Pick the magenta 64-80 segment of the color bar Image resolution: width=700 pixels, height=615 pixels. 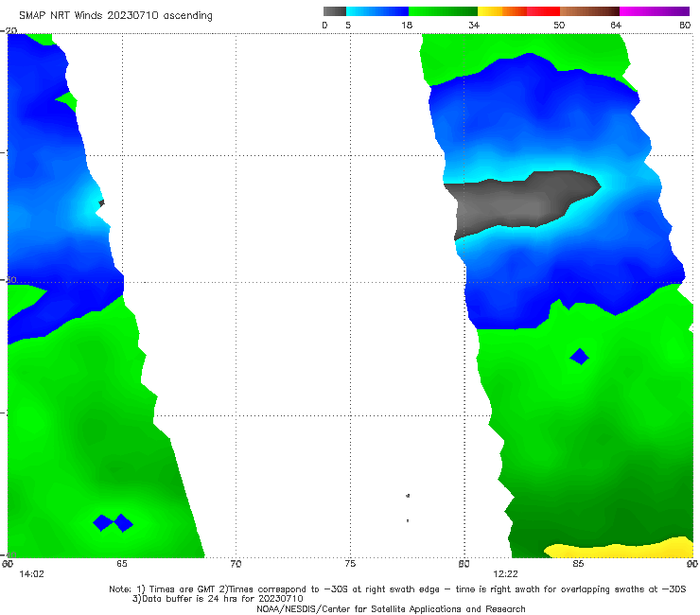[655, 11]
